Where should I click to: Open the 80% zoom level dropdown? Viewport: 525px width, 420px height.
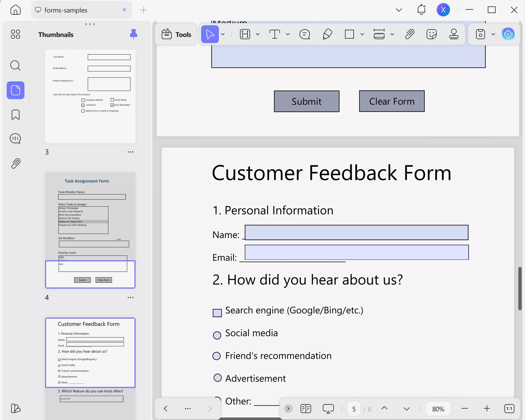438,408
